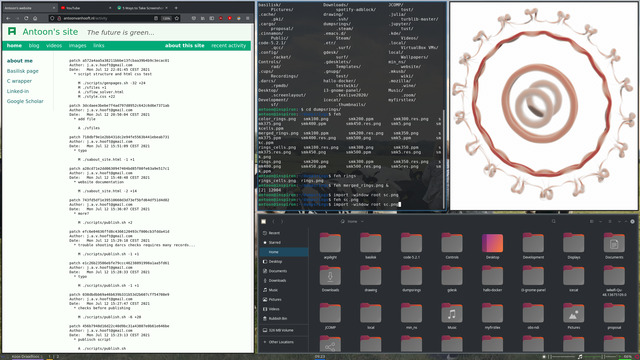Click the terminal window scrollbar
The image size is (640, 360).
coord(444,159)
